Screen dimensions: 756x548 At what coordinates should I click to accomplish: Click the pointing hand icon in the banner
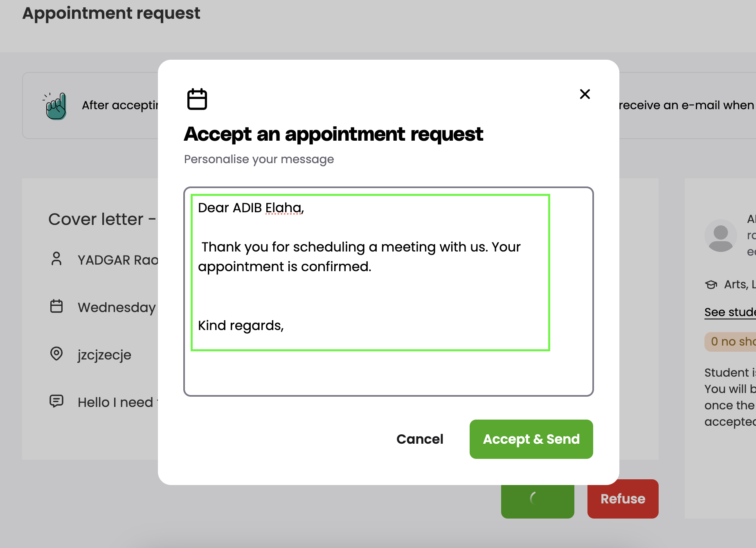(x=56, y=106)
